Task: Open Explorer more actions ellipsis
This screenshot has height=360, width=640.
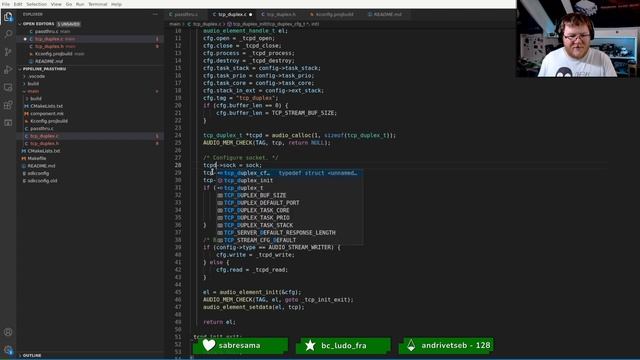Action: point(155,14)
